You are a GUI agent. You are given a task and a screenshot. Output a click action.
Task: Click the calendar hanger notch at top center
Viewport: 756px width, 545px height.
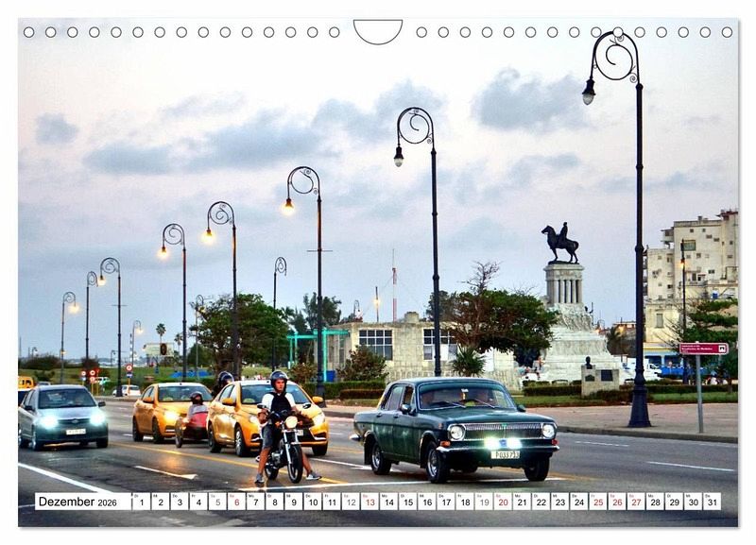coord(378,30)
